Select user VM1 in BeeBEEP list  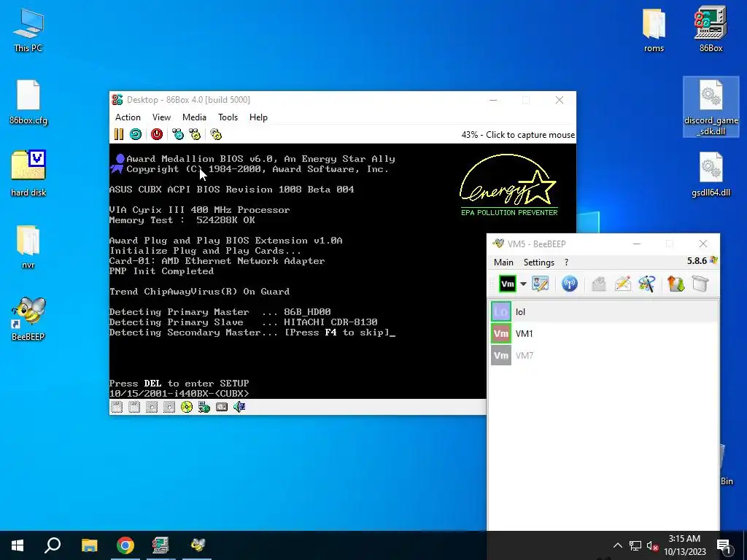[603, 334]
